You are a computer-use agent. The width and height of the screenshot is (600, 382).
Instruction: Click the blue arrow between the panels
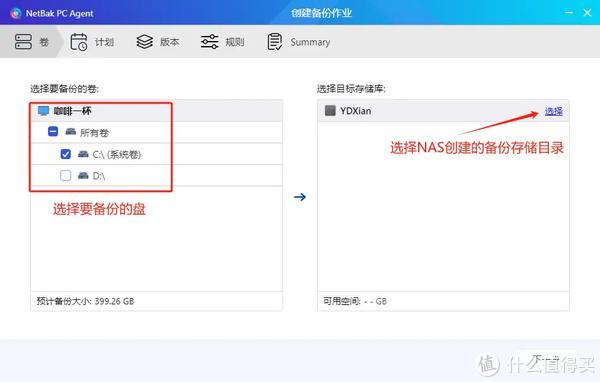point(300,197)
